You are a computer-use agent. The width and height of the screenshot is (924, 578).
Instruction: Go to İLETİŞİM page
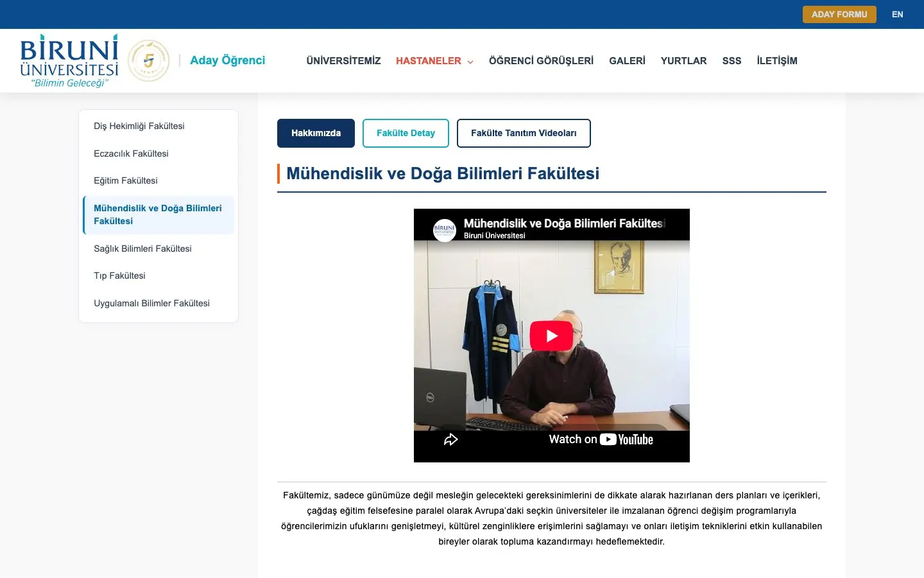(x=777, y=61)
